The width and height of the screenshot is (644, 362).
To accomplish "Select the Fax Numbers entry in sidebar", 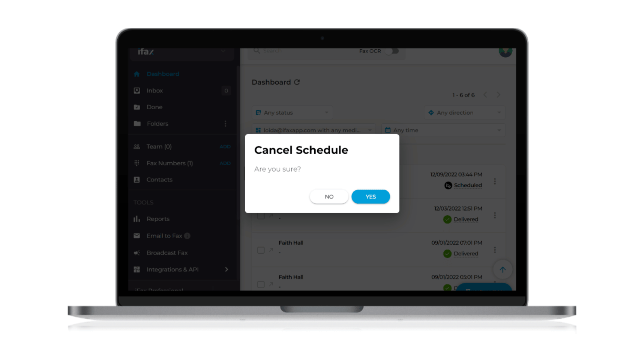I will coord(170,163).
